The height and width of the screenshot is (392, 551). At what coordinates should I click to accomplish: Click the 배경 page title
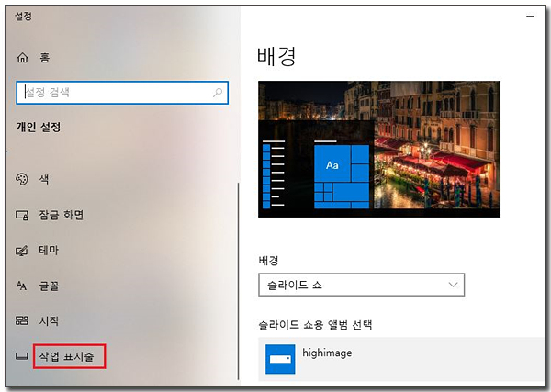276,56
